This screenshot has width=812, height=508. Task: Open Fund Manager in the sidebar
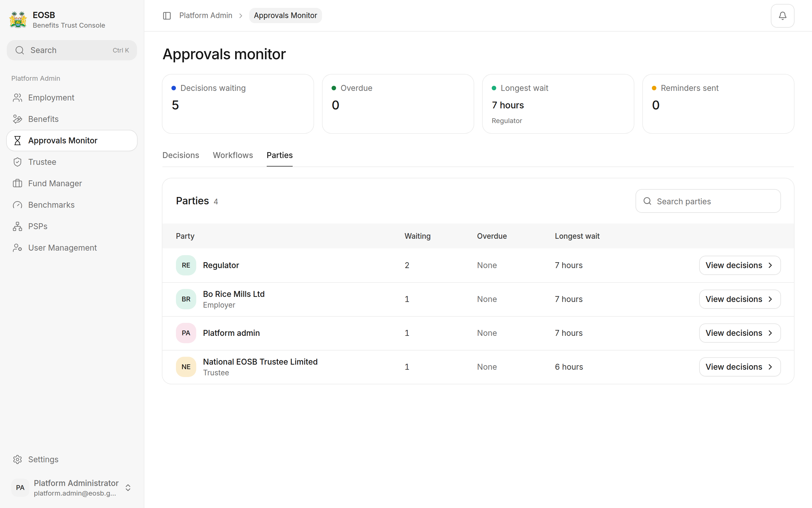(72, 183)
